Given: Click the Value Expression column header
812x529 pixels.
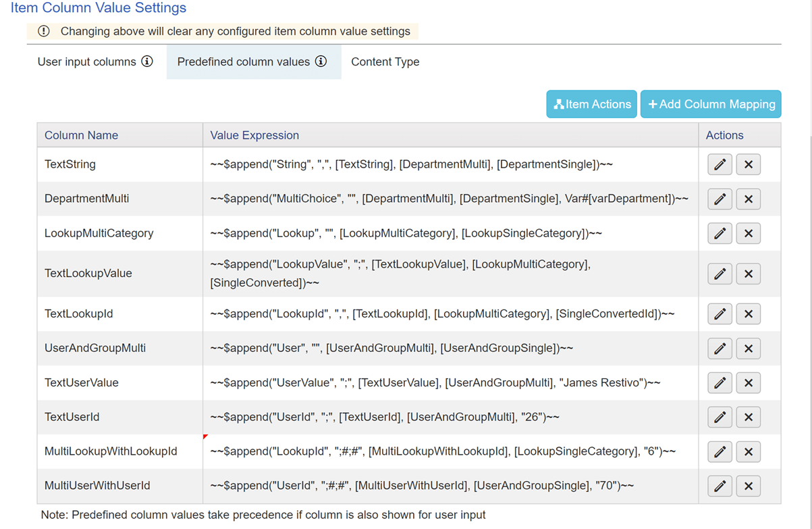Looking at the screenshot, I should point(254,135).
